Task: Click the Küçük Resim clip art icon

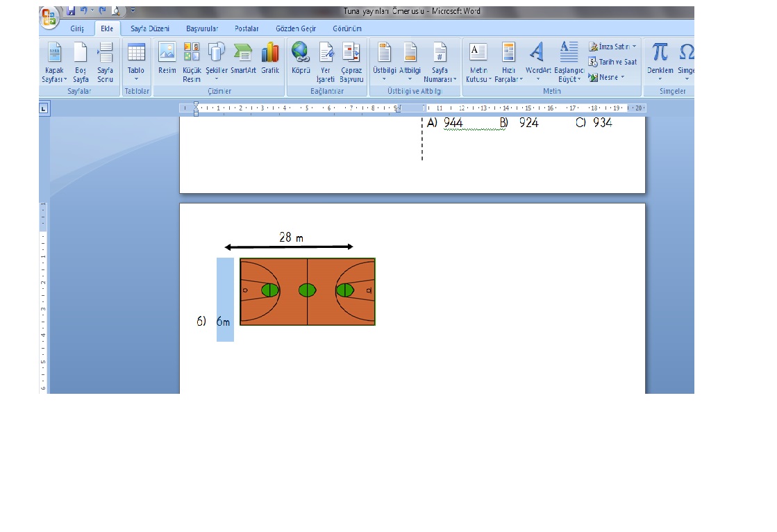Action: 192,60
